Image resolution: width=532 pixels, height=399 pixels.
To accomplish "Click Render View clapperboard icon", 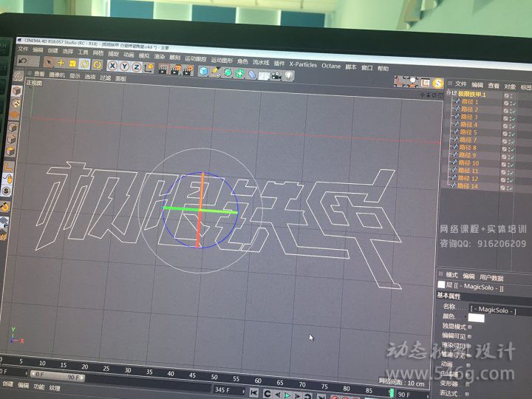I will pyautogui.click(x=163, y=69).
